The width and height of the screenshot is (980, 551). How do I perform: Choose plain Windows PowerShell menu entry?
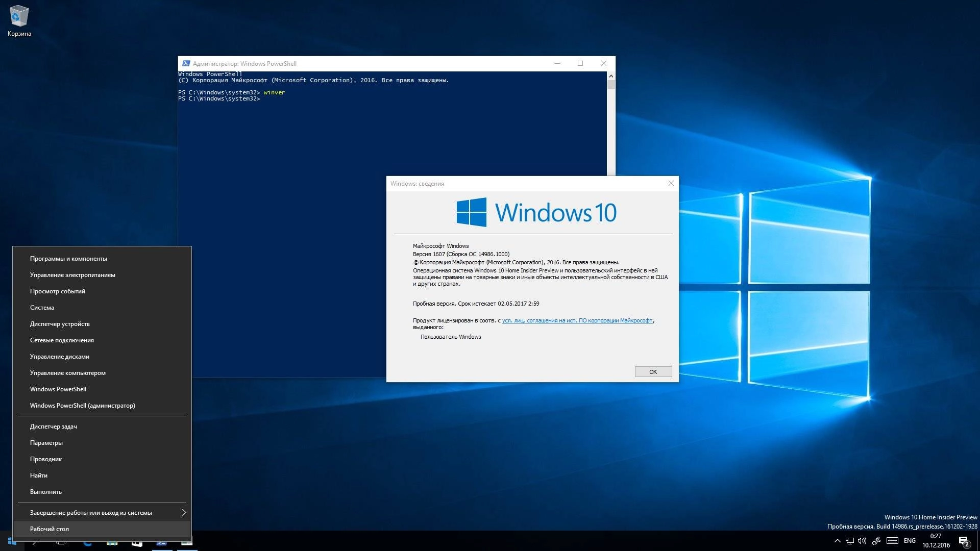point(102,389)
